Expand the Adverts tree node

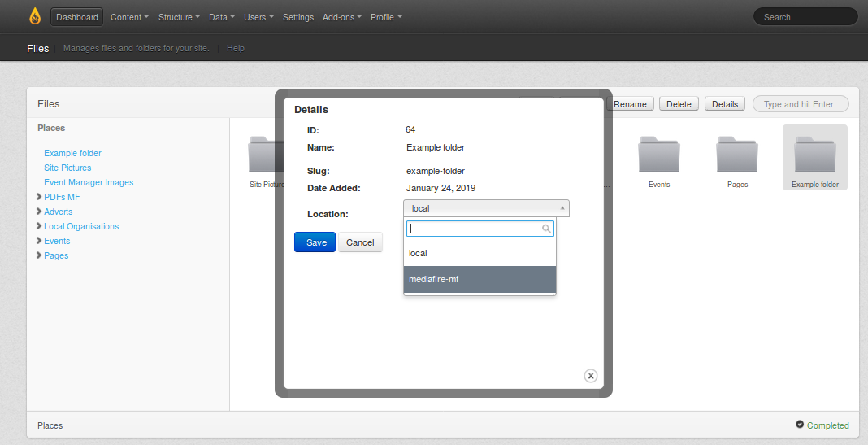click(39, 212)
